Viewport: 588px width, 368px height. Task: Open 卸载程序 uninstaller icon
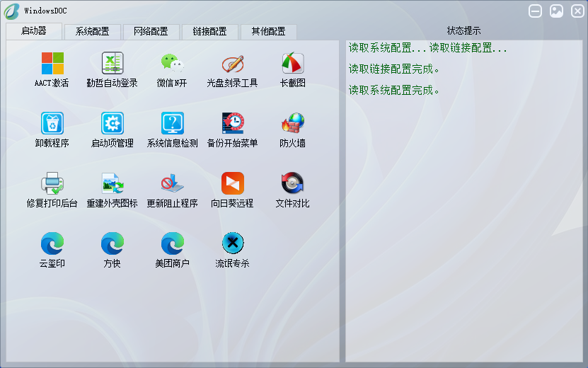(x=52, y=123)
